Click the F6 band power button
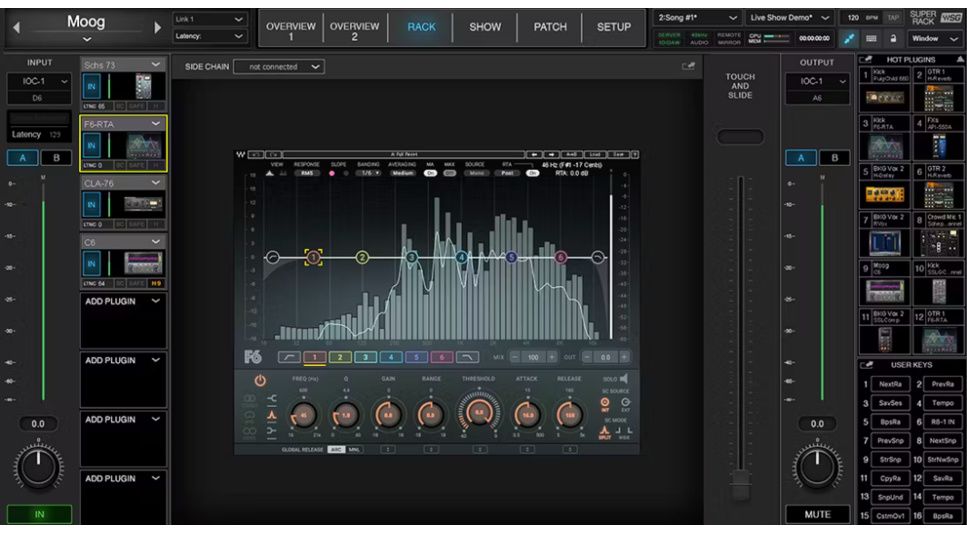Screen dimensions: 967x533 [x=260, y=381]
